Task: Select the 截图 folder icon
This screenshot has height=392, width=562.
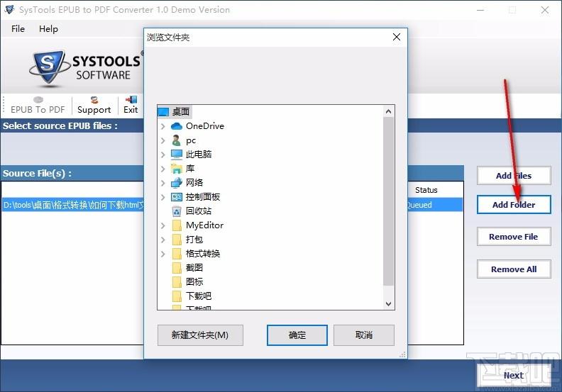Action: pos(177,268)
